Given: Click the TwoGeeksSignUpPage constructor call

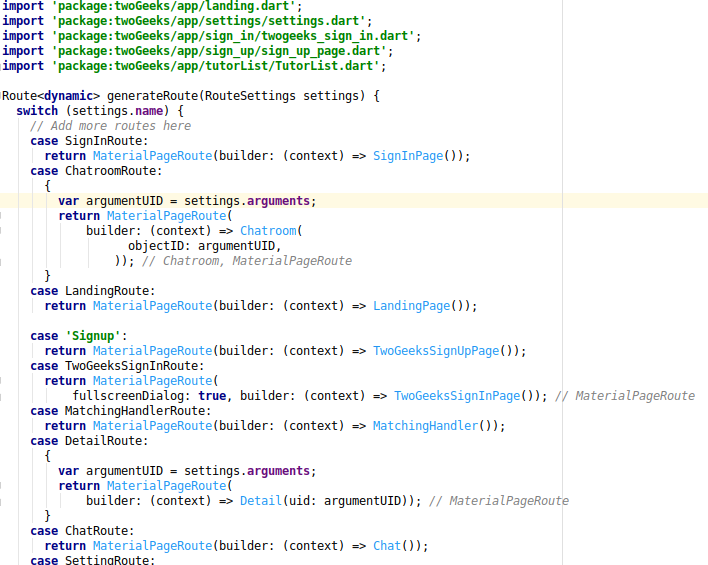Looking at the screenshot, I should click(x=436, y=350).
